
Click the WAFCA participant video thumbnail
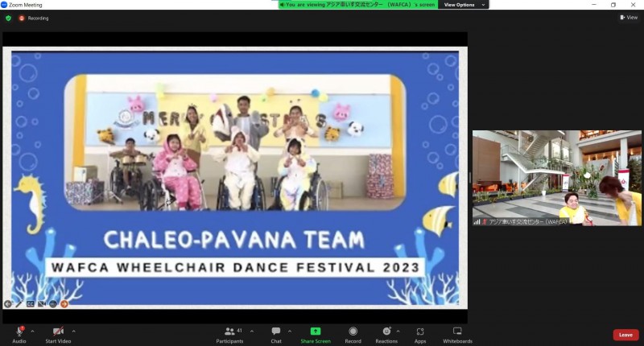click(556, 178)
